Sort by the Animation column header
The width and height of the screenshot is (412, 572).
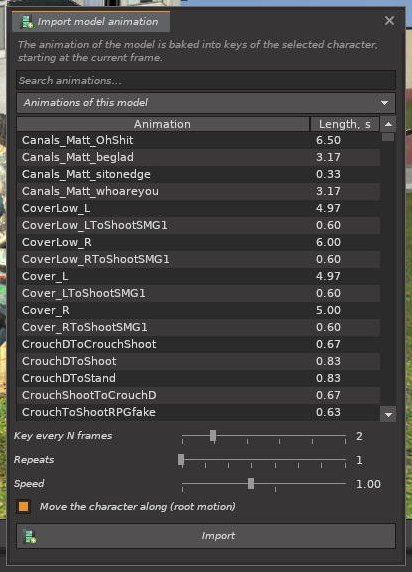click(163, 124)
